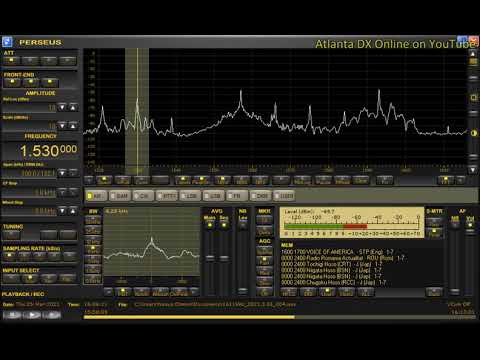This screenshot has height=360, width=480.
Task: Switch demodulation mode to FM
Action: [x=237, y=196]
